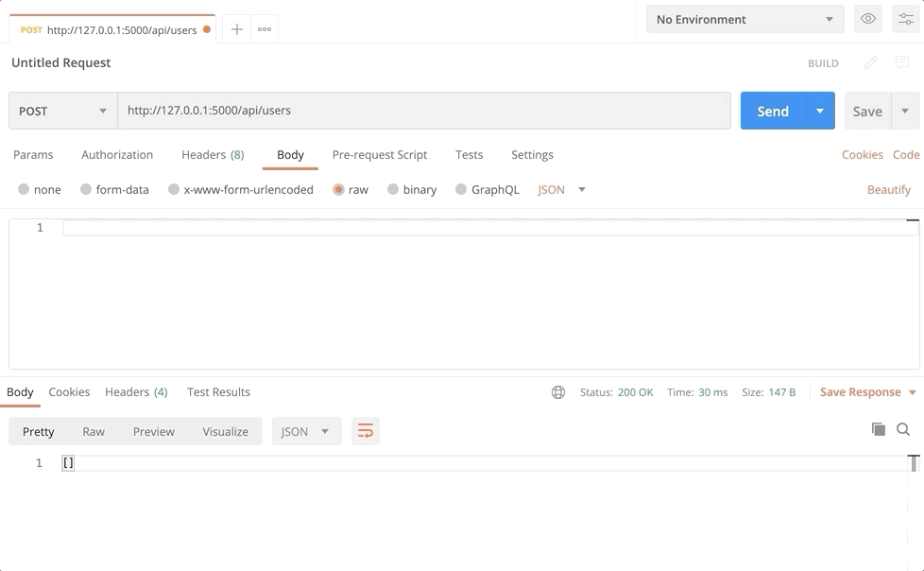924x571 pixels.
Task: Search the response with magnifier icon
Action: click(x=903, y=429)
